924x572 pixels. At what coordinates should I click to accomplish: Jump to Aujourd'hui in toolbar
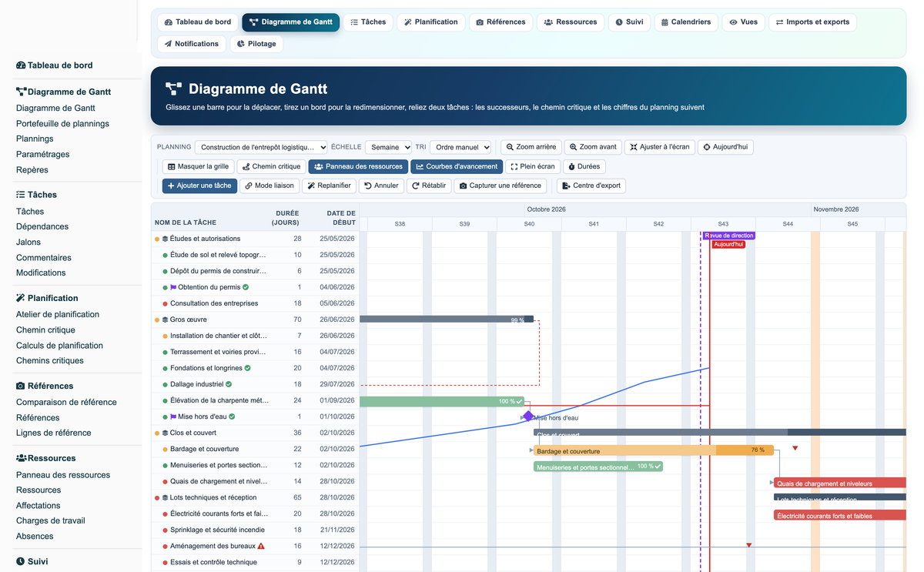725,147
